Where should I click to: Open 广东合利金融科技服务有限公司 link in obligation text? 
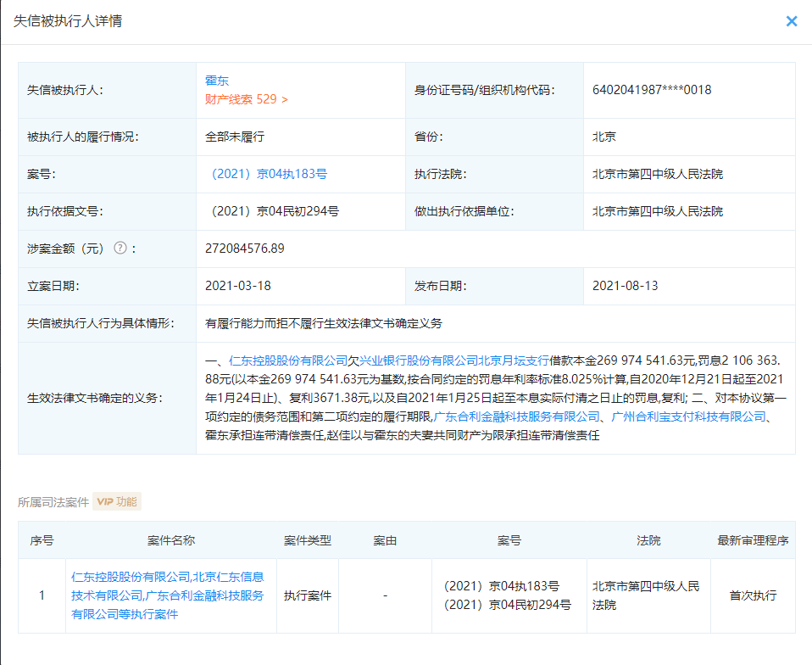point(516,416)
